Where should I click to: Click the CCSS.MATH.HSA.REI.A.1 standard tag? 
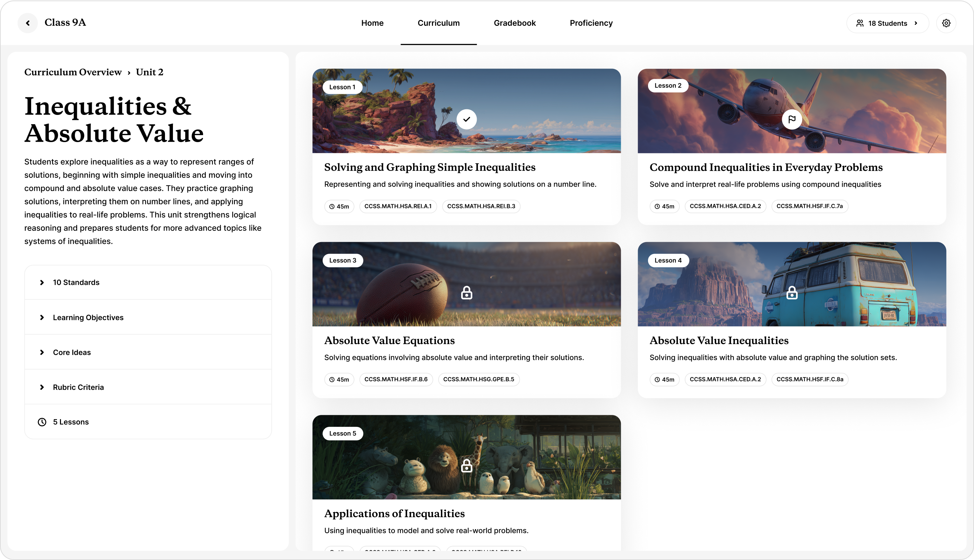[398, 206]
